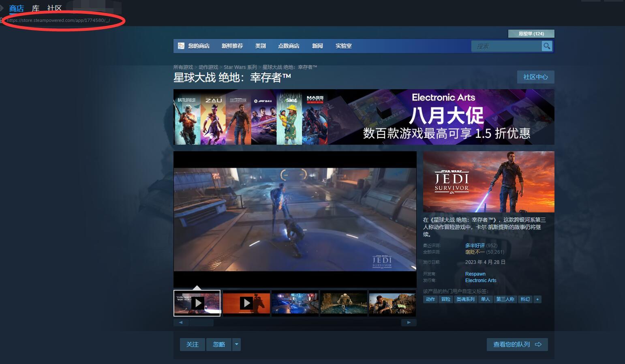
Task: Click the 查看您的队列 button
Action: point(517,344)
